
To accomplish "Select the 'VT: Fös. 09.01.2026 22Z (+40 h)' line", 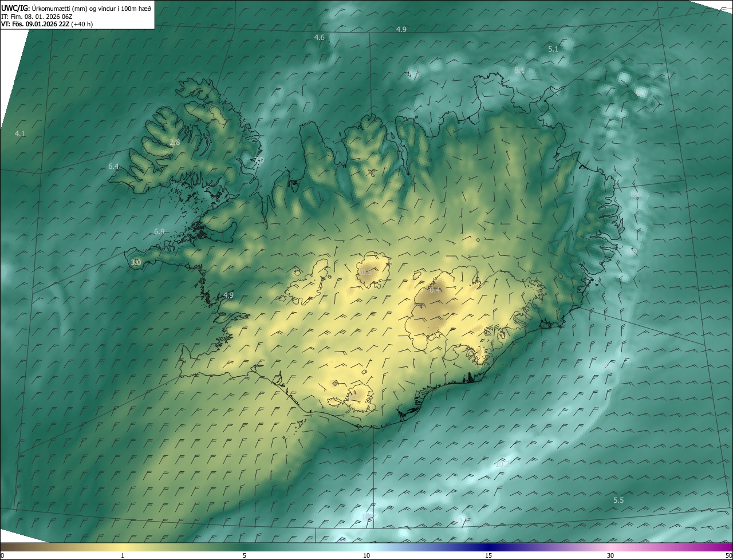I will click(x=47, y=24).
